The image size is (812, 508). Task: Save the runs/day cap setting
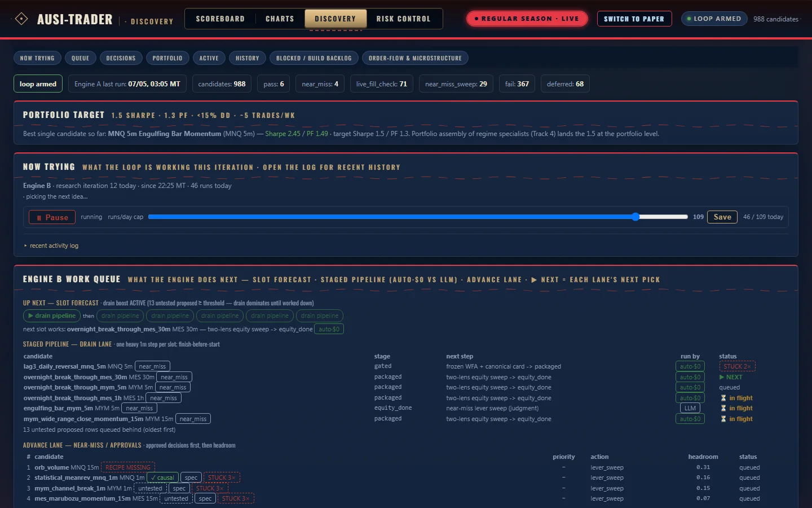tap(722, 217)
